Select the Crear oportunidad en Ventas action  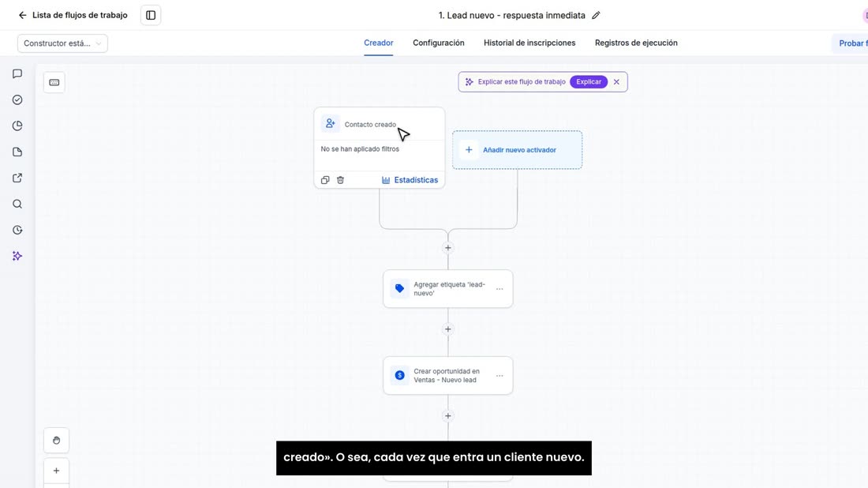pos(448,376)
